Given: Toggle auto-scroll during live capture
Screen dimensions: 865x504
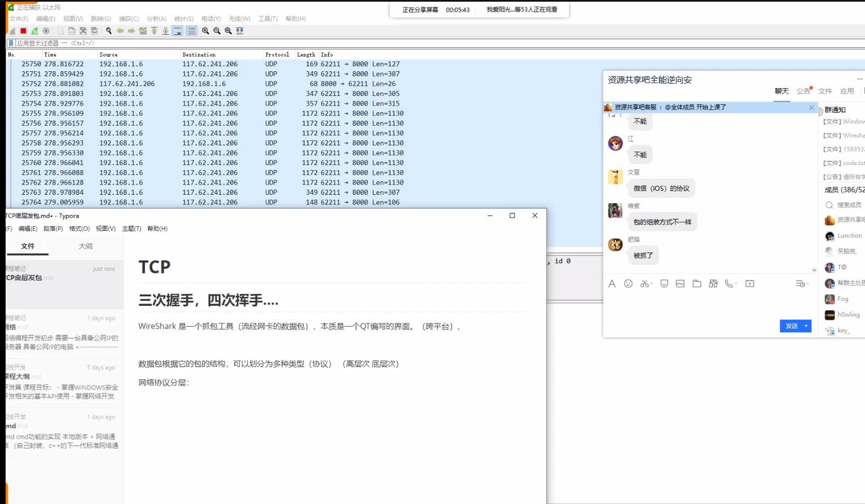Looking at the screenshot, I should coord(177,31).
